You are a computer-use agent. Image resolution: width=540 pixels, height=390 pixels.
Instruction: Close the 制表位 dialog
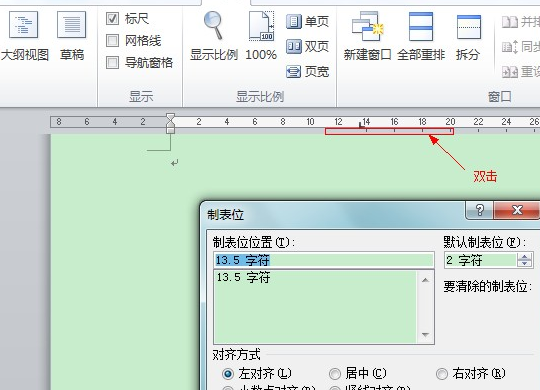tap(517, 210)
